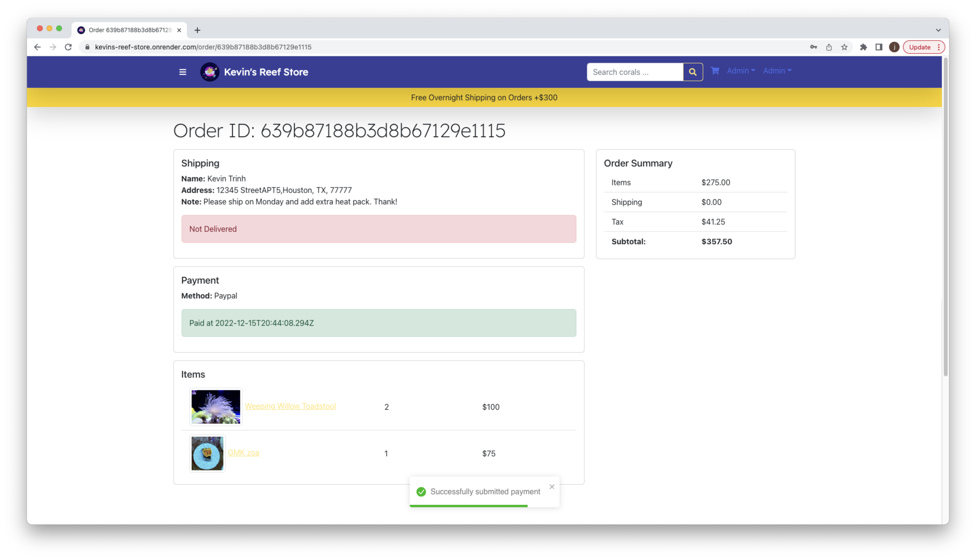The image size is (976, 560).
Task: Open the shopping cart icon
Action: [x=715, y=71]
